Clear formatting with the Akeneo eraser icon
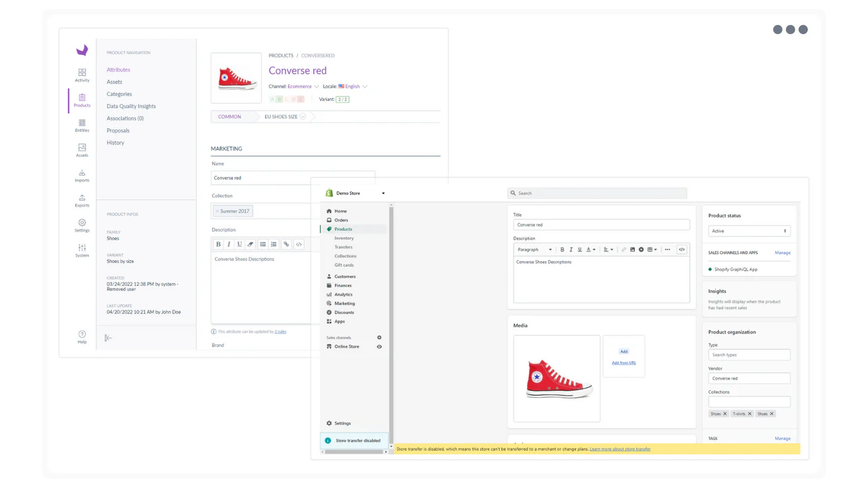Image resolution: width=868 pixels, height=488 pixels. (x=250, y=244)
